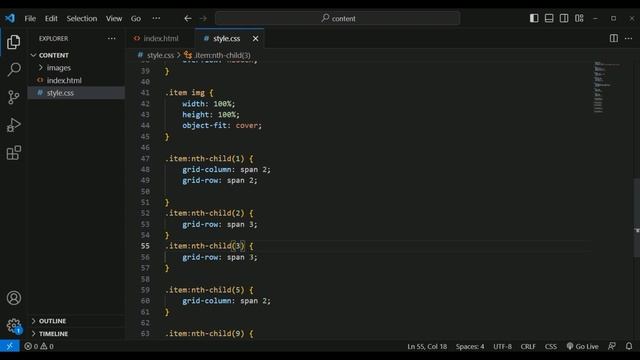Screen dimensions: 640x360
Task: Open the overflow menu ellipsis in menu bar
Action: 156,18
